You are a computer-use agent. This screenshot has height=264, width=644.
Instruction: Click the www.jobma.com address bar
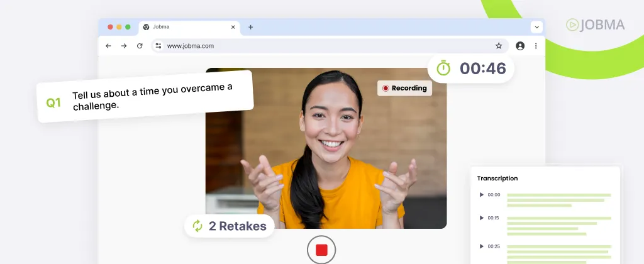point(314,46)
